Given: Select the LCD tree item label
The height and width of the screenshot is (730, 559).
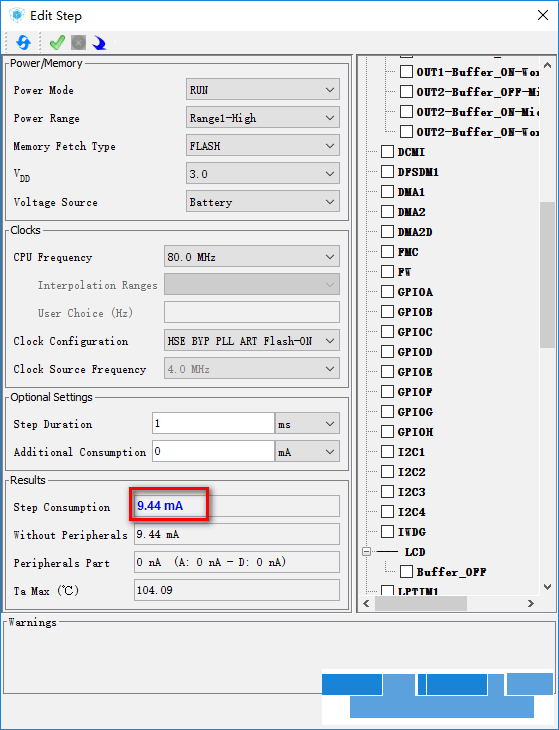Looking at the screenshot, I should [415, 552].
